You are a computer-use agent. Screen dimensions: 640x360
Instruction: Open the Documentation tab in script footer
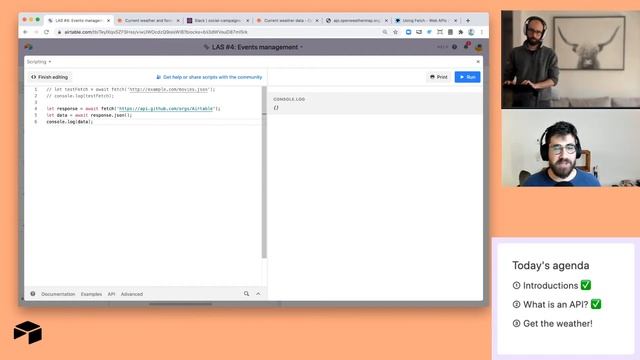58,294
